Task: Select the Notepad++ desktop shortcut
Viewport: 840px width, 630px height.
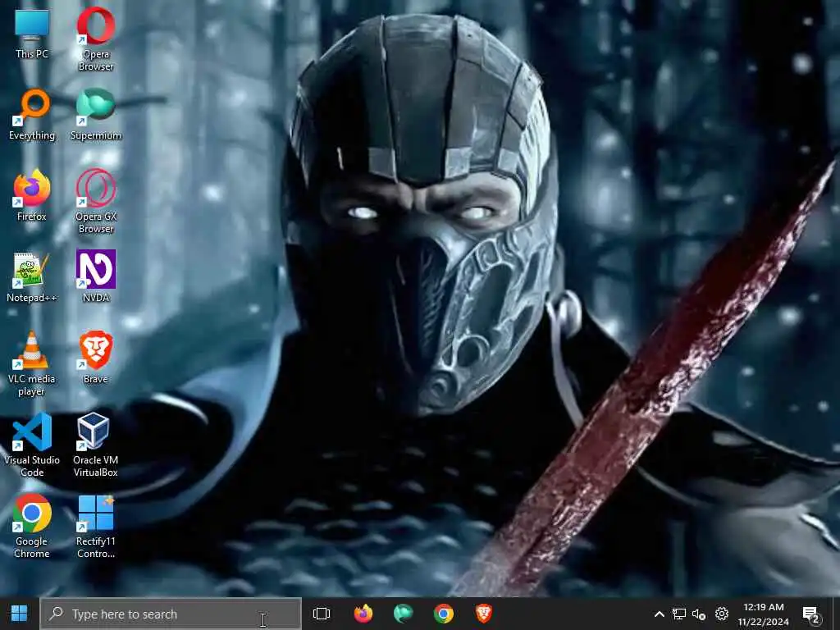Action: 32,277
